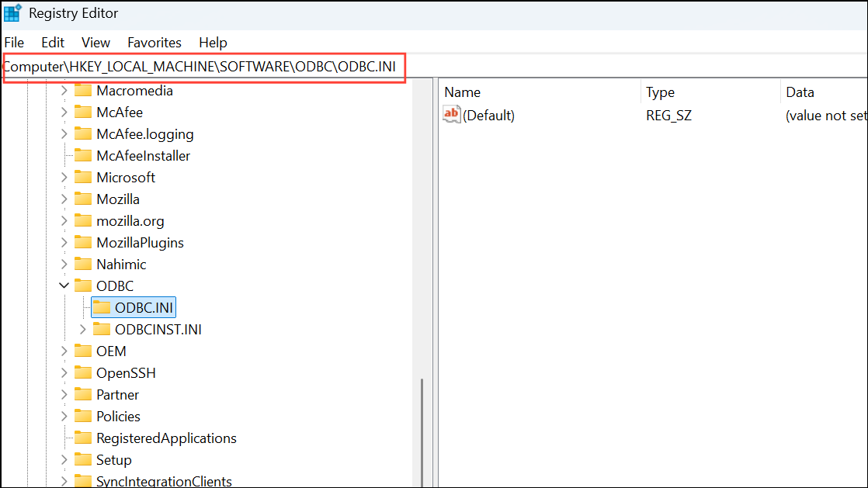Screen dimensions: 868x488
Task: Expand the ODBCINST.INI registry key
Action: point(82,329)
